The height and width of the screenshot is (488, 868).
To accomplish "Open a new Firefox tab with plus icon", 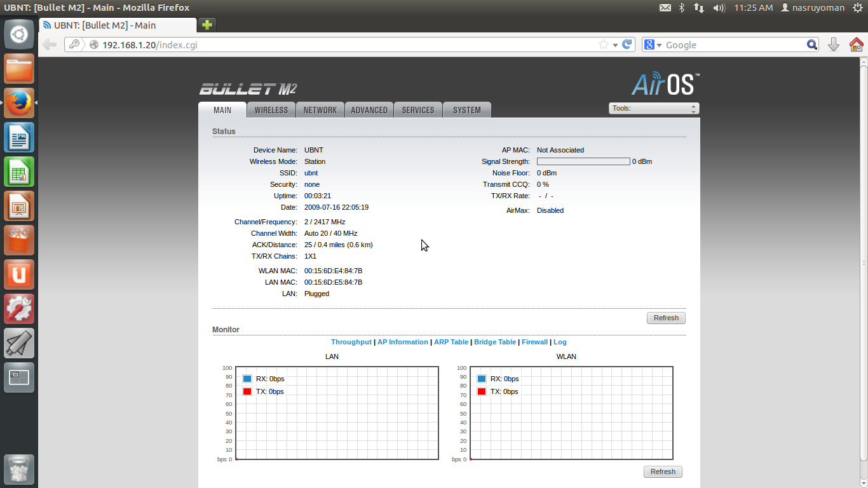I will [x=207, y=25].
